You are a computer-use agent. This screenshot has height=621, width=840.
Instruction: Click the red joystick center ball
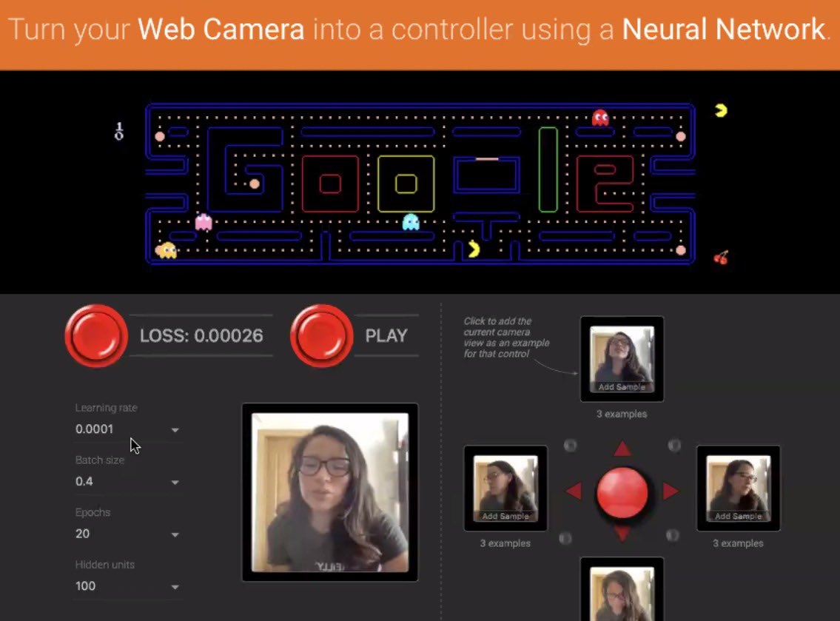(622, 492)
